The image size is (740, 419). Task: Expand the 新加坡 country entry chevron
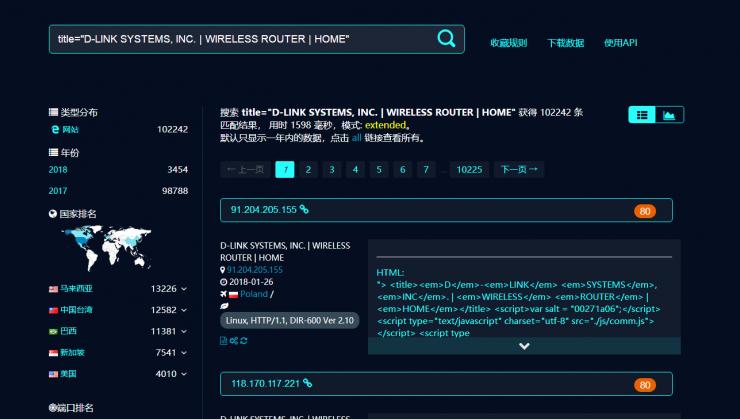[x=185, y=353]
